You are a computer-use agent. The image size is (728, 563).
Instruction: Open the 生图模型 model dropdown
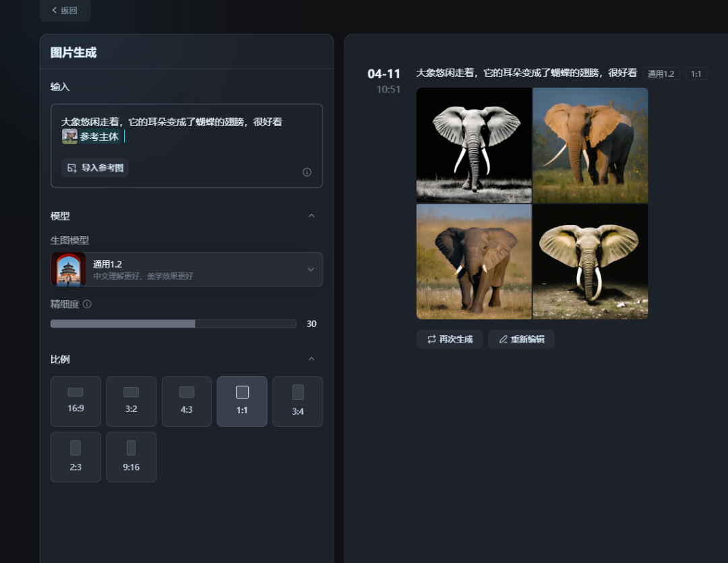[x=311, y=270]
